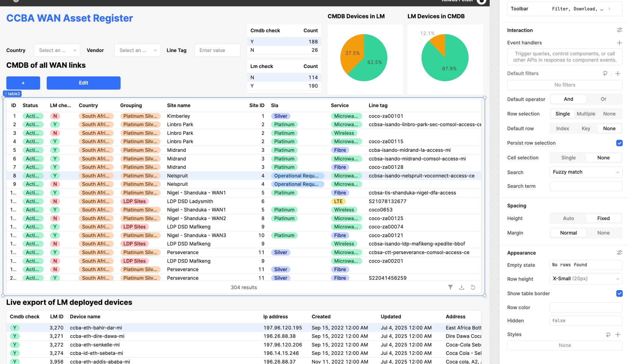Click the blue plus add button
Screen dimensions: 628x364
[23, 83]
